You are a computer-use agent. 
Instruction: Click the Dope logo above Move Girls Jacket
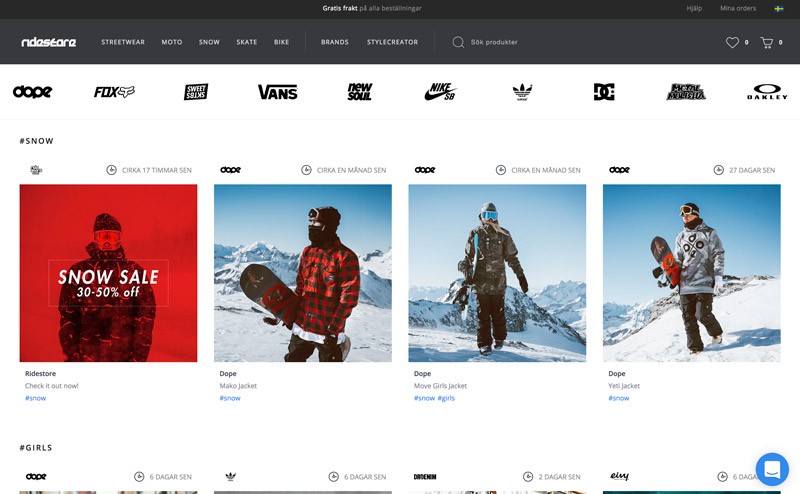coord(425,170)
